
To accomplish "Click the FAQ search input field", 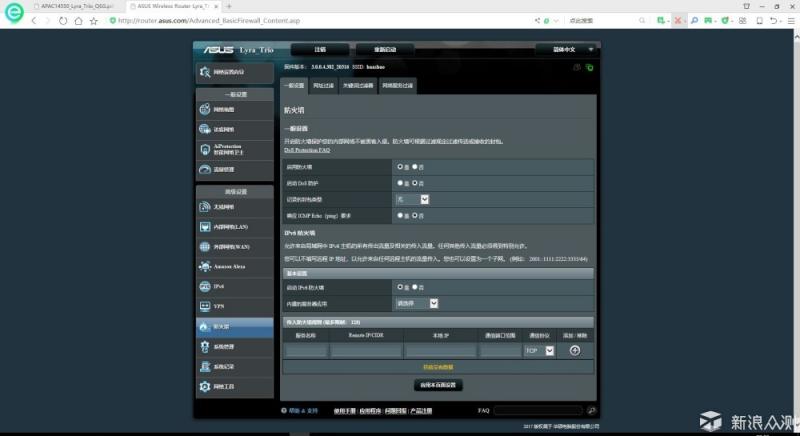I will pos(538,411).
